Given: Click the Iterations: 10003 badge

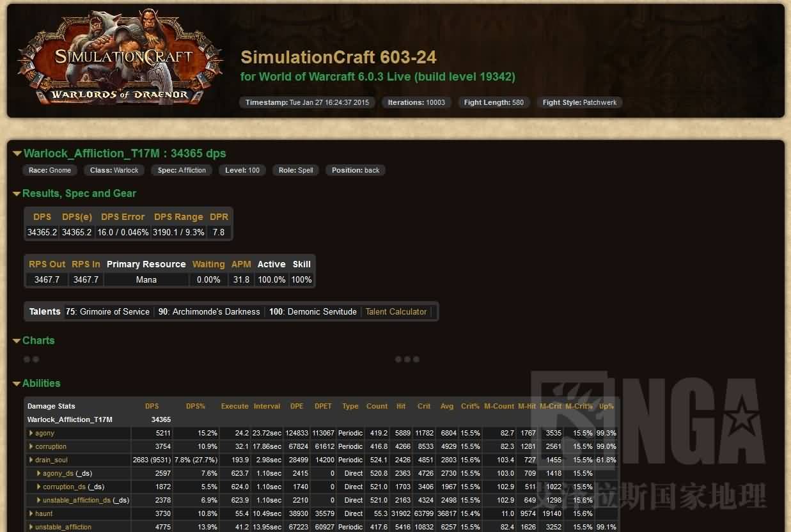Looking at the screenshot, I should 416,102.
